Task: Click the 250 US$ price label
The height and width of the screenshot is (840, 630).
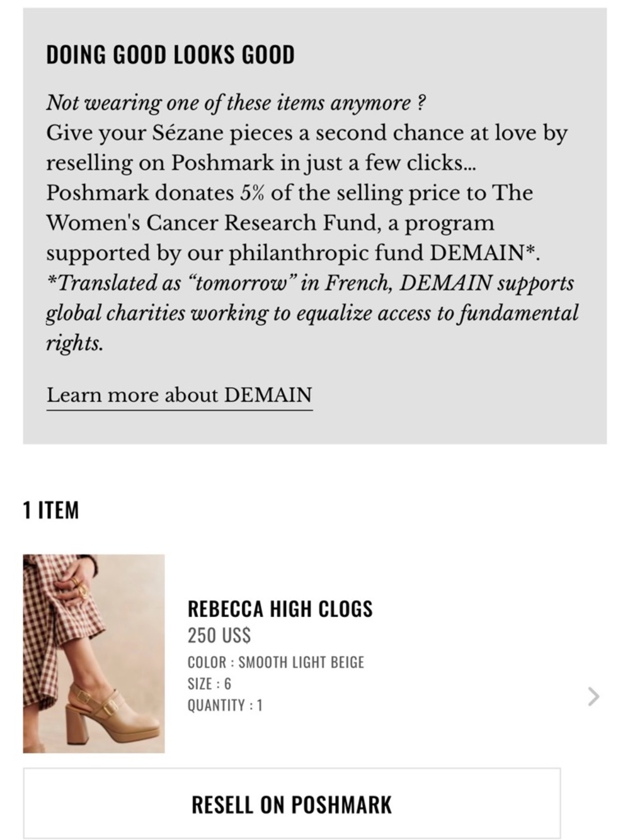Action: point(219,635)
